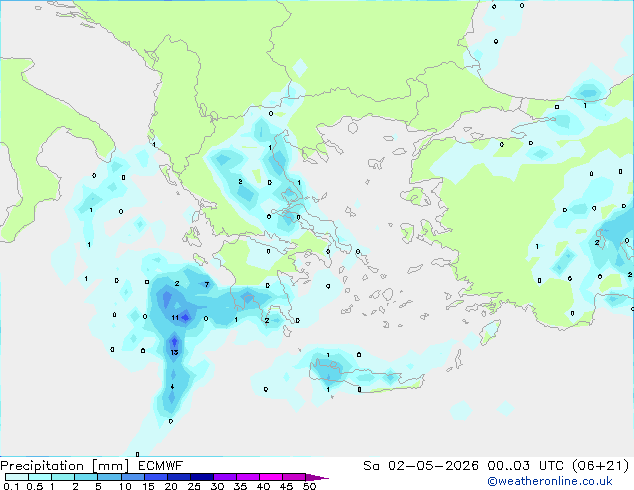Click the "45" legend scale label
Viewport: 634px width, 490px height.
pyautogui.click(x=286, y=486)
